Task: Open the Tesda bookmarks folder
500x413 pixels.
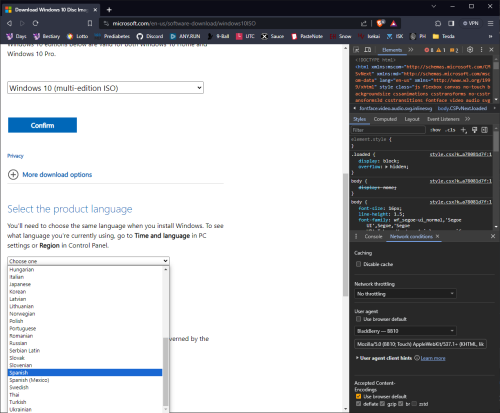Action: [x=444, y=36]
